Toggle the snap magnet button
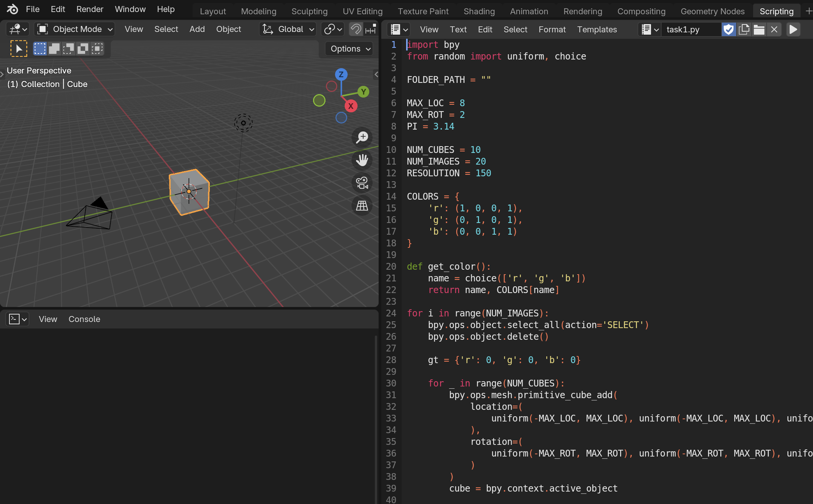 click(356, 29)
